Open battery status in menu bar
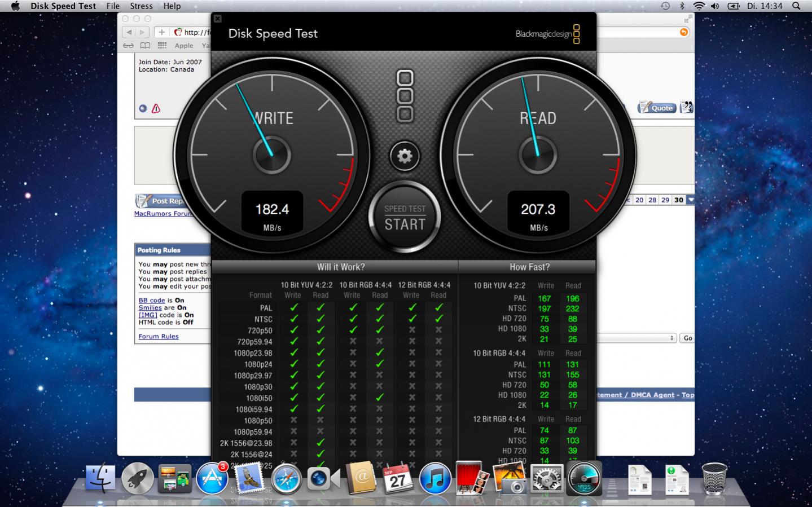The image size is (812, 507). click(x=734, y=6)
